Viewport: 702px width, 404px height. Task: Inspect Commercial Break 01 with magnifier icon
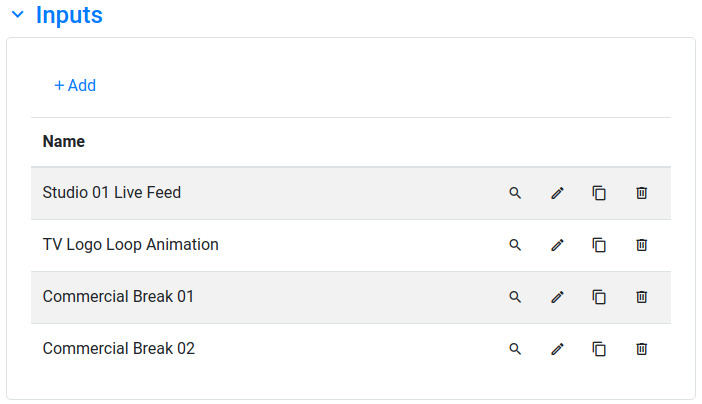point(515,297)
